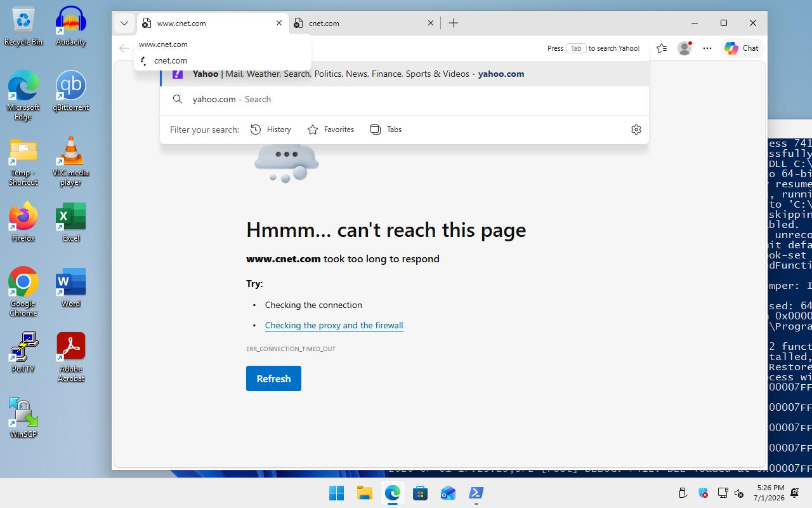Open the Edge profile avatar
Screen dimensions: 812x508
684,48
